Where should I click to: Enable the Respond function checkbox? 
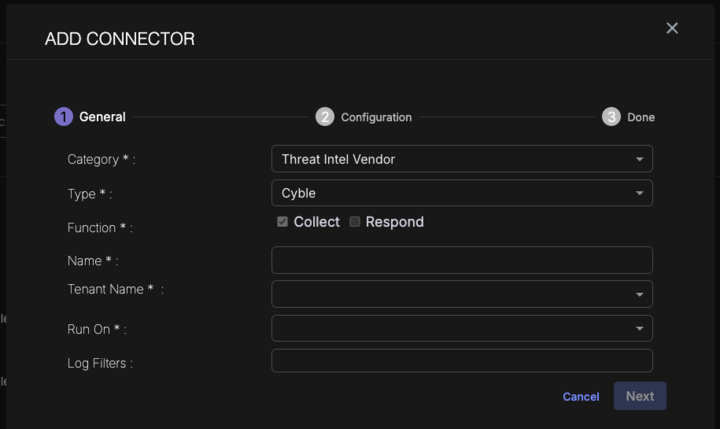coord(355,222)
